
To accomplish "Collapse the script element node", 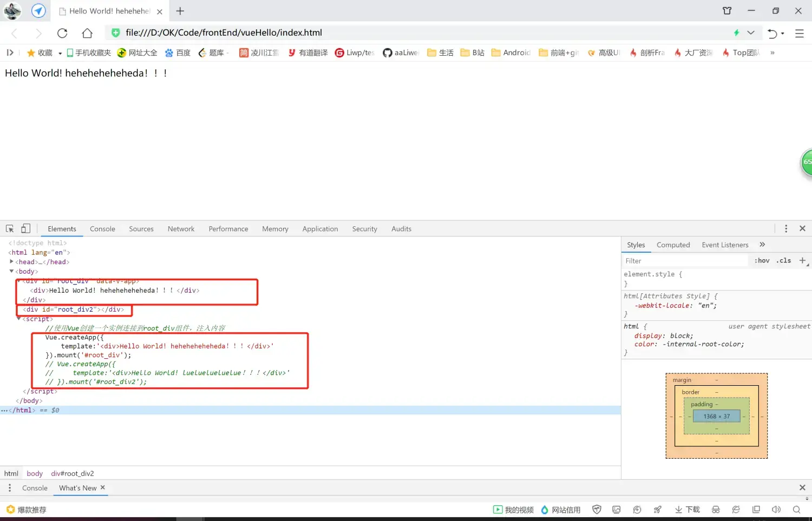I will (x=19, y=319).
